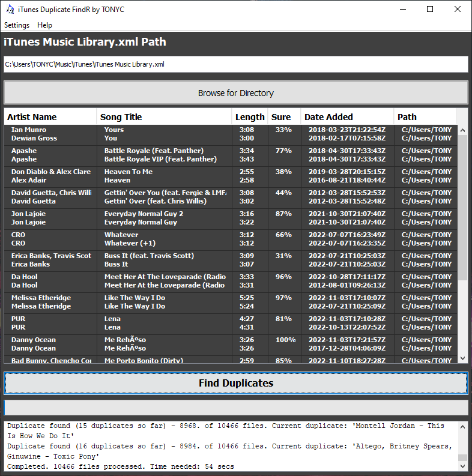Click Browse for Directory button
The height and width of the screenshot is (476, 472).
click(x=235, y=93)
